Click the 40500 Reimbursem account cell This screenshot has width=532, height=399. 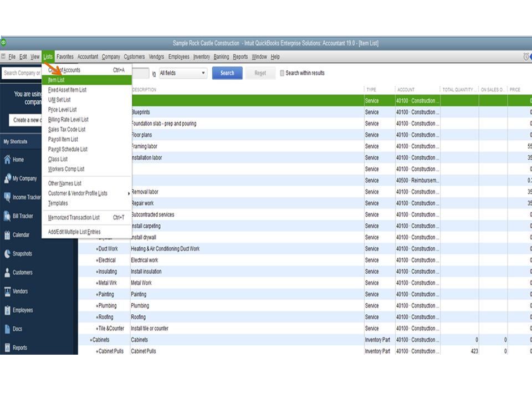tap(417, 181)
